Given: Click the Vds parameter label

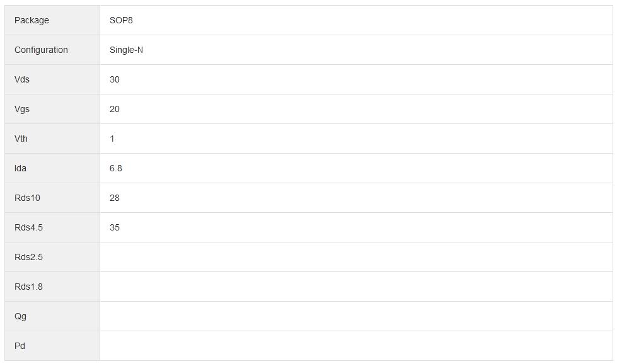Looking at the screenshot, I should (x=22, y=79).
